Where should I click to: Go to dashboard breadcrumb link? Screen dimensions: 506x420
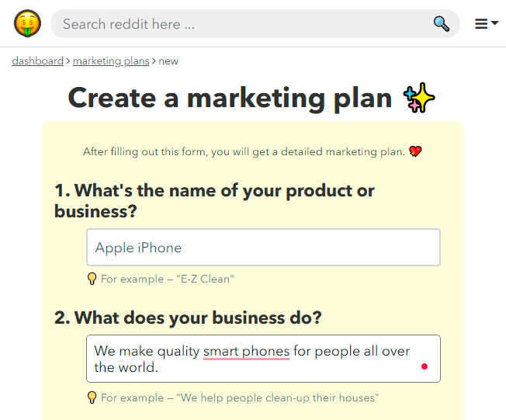37,61
